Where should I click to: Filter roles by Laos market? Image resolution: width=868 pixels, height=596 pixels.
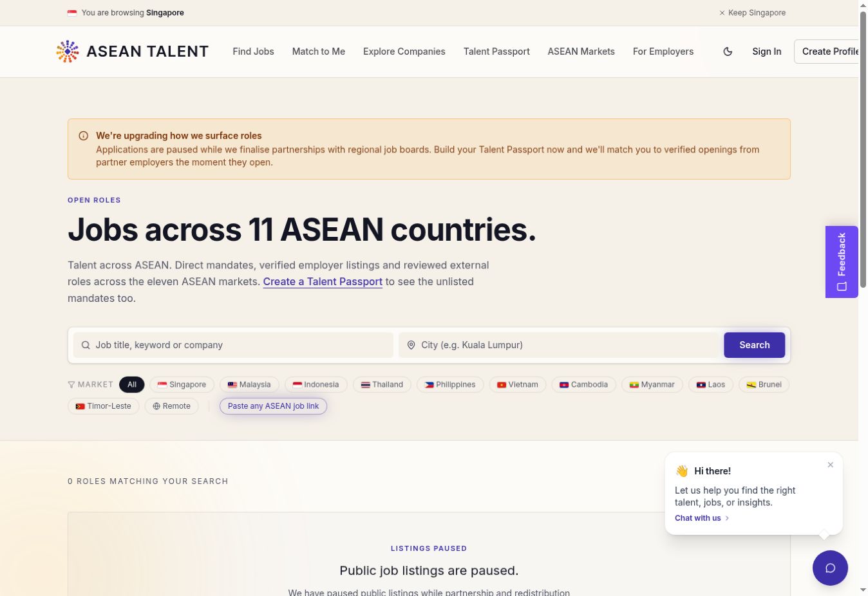click(711, 385)
